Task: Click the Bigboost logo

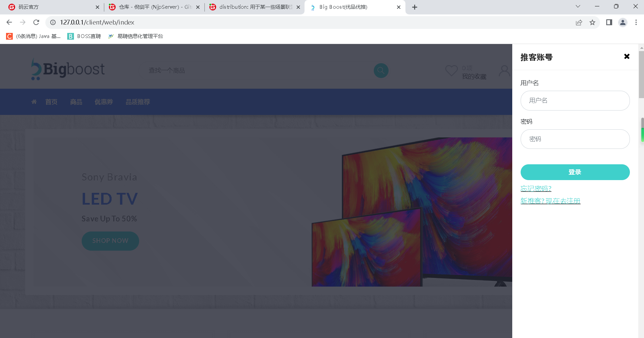Action: click(68, 70)
